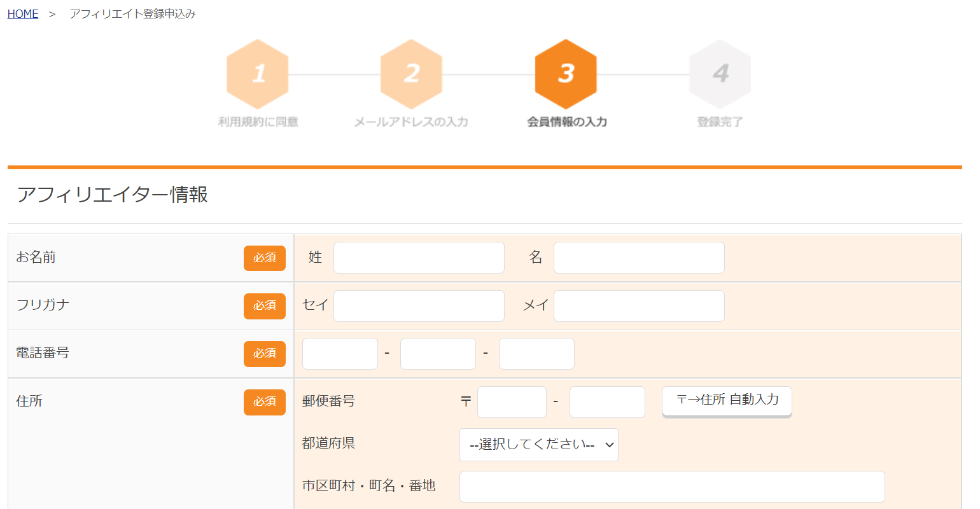Click step 4 hexagon icon
This screenshot has width=980, height=509.
(x=720, y=74)
